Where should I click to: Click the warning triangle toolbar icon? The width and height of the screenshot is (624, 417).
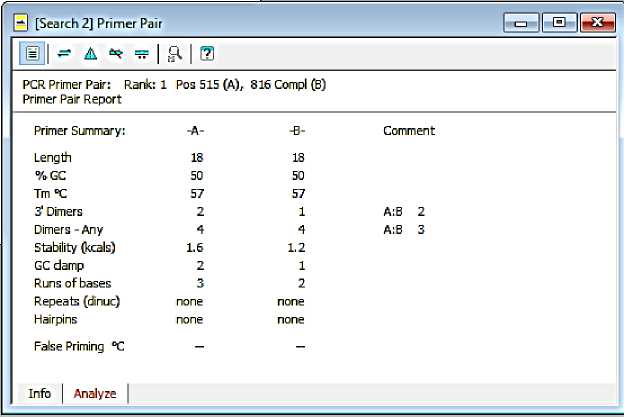tap(90, 53)
